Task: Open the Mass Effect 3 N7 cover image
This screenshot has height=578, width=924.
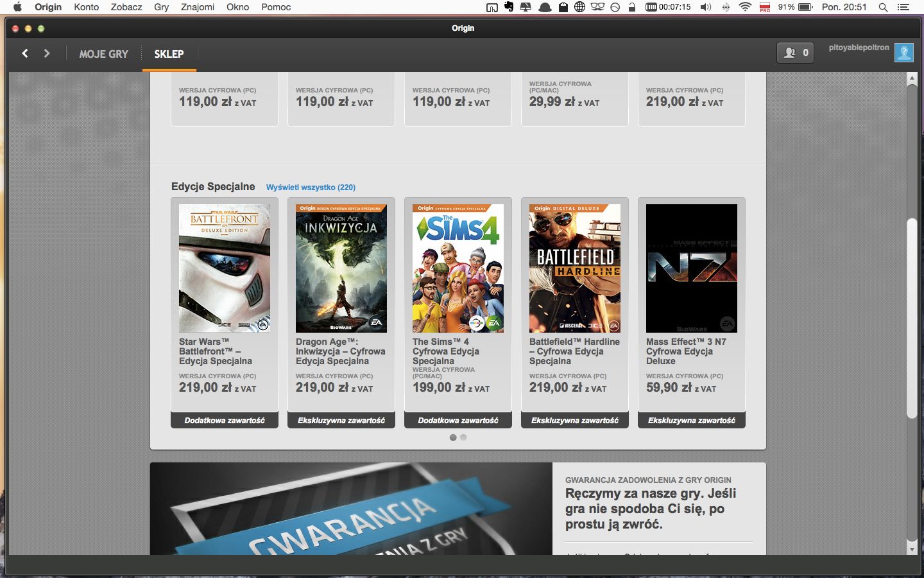Action: 692,268
